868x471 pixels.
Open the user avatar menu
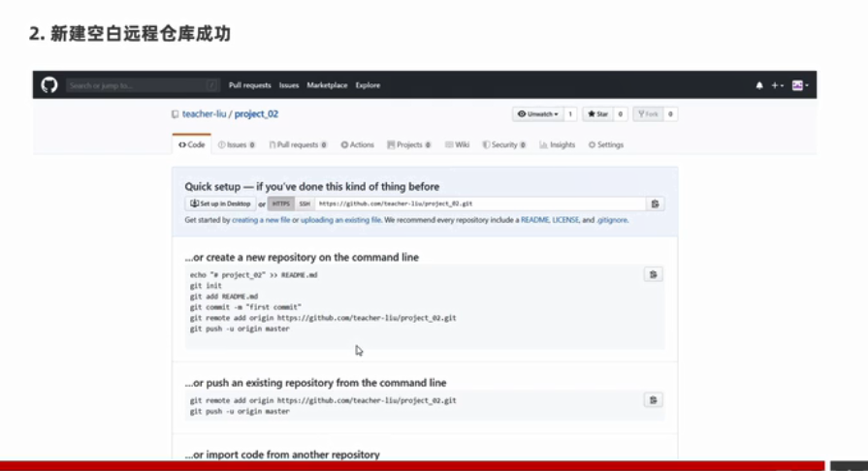[800, 85]
